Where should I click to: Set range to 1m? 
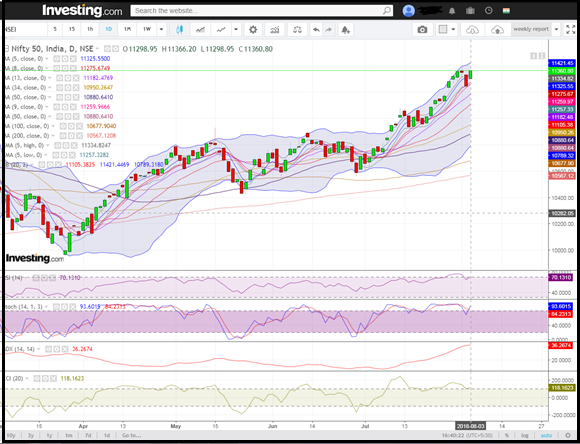68,435
